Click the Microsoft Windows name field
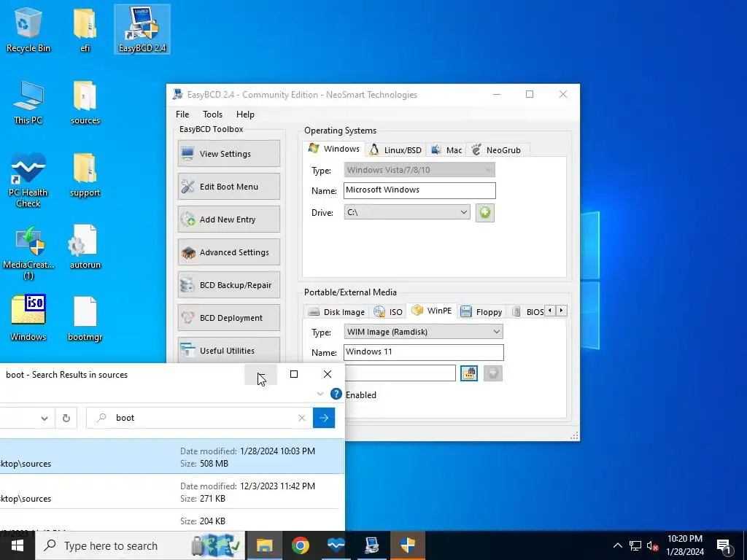The image size is (747, 560). tap(419, 190)
